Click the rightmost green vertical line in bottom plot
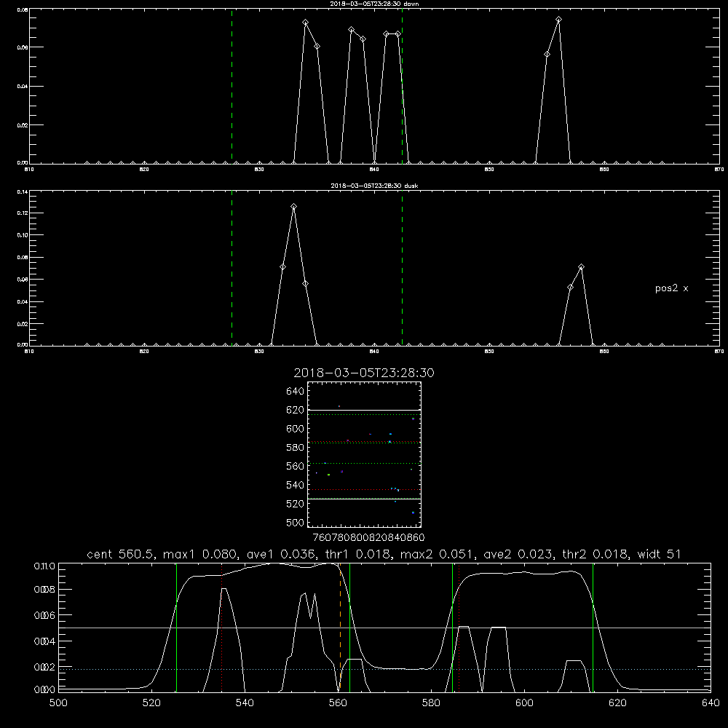Image resolution: width=728 pixels, height=728 pixels. pyautogui.click(x=593, y=628)
